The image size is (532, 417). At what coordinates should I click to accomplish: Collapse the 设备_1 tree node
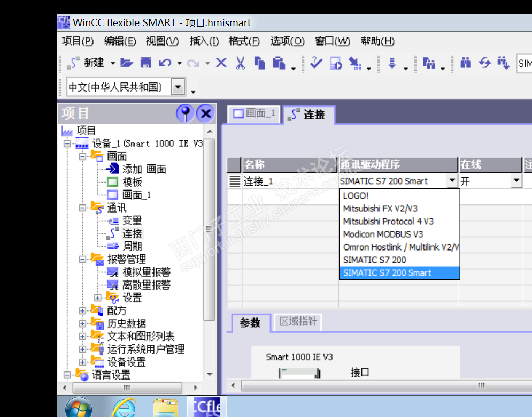click(x=67, y=143)
